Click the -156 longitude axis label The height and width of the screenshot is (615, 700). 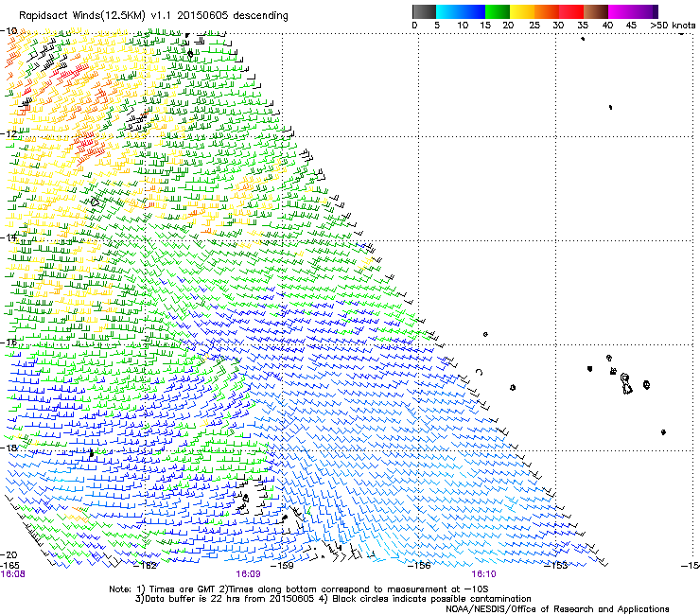[419, 566]
